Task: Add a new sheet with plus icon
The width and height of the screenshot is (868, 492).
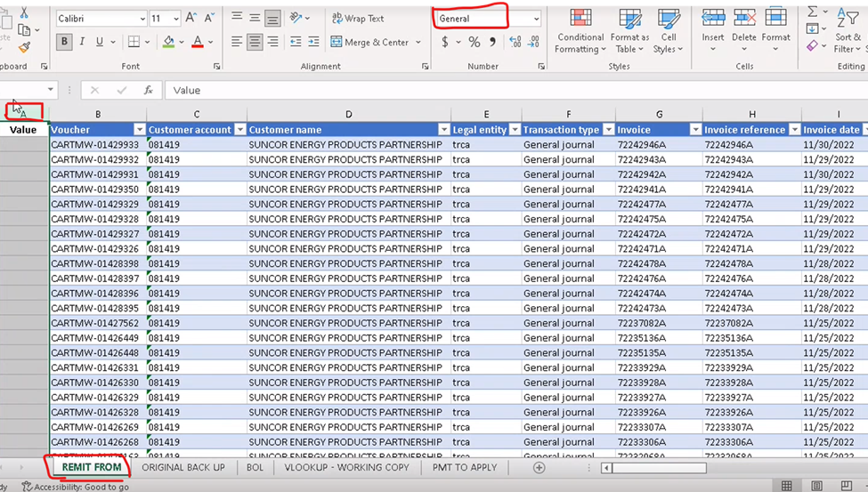Action: [x=539, y=468]
